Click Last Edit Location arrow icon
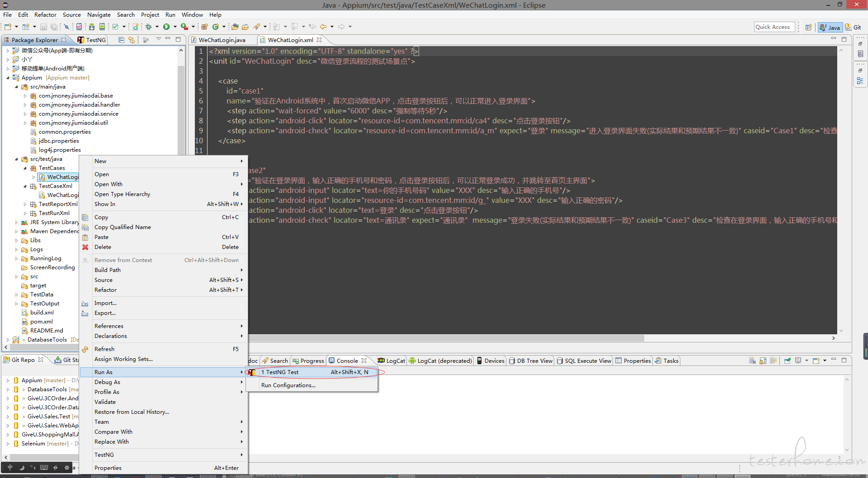Image resolution: width=868 pixels, height=478 pixels. tap(312, 27)
